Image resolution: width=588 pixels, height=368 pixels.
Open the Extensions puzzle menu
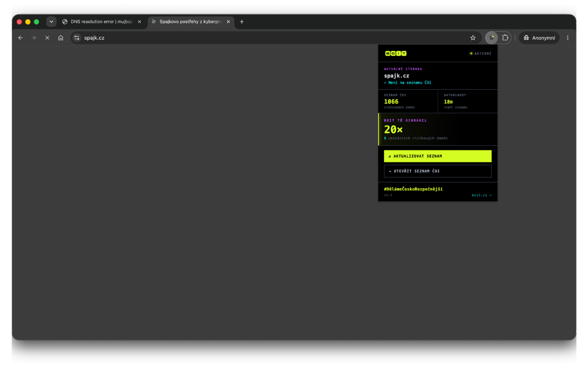505,38
